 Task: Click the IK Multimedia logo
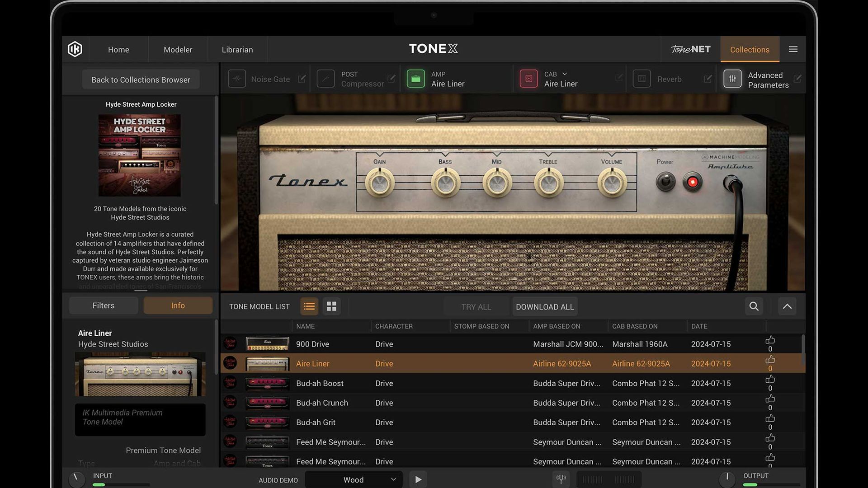click(x=75, y=49)
